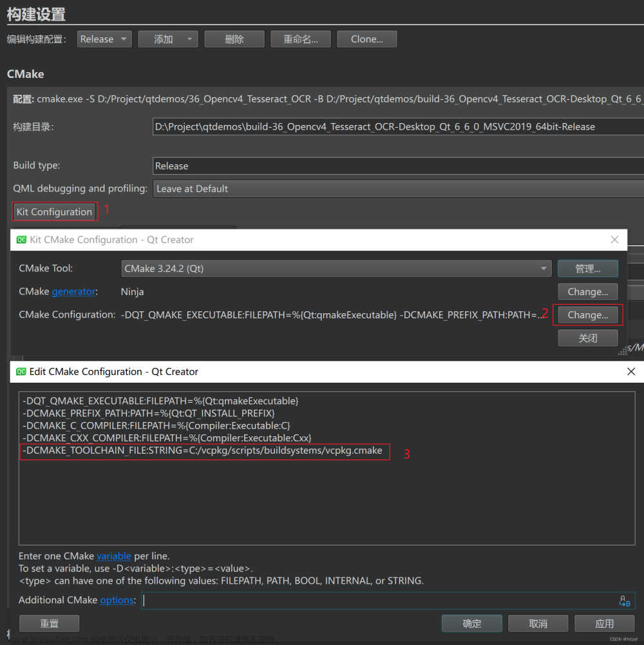The height and width of the screenshot is (645, 644).
Task: Click the -DCMAKE_C_COMPILER line
Action: [156, 426]
